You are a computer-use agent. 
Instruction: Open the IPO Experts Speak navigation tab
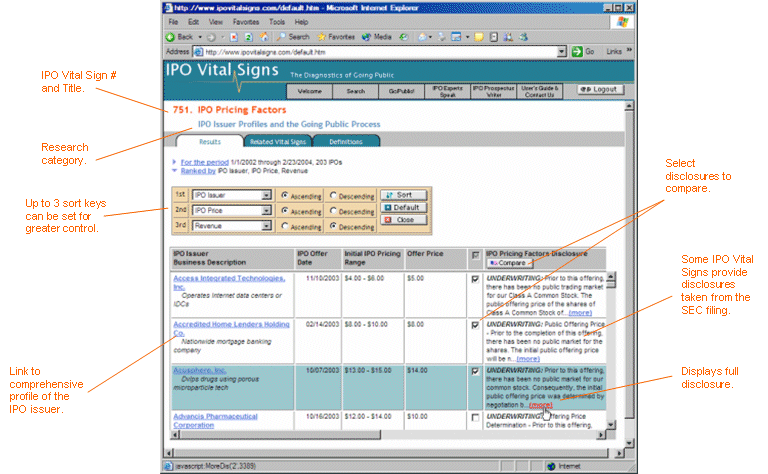pyautogui.click(x=448, y=92)
